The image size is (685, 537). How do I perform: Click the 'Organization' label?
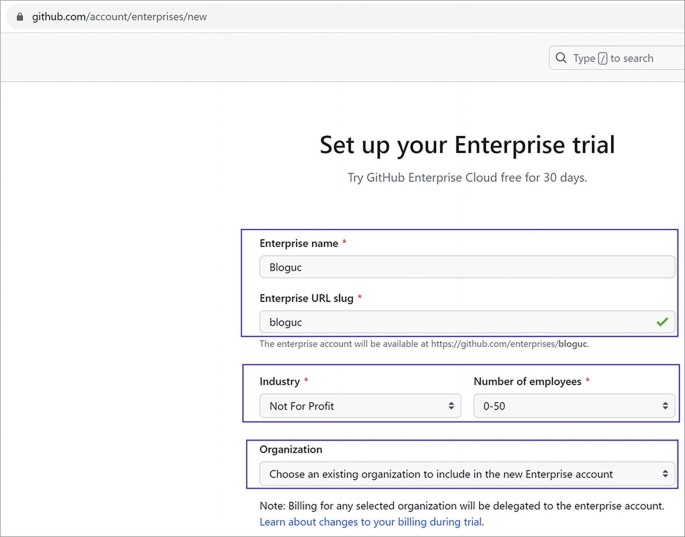point(291,450)
